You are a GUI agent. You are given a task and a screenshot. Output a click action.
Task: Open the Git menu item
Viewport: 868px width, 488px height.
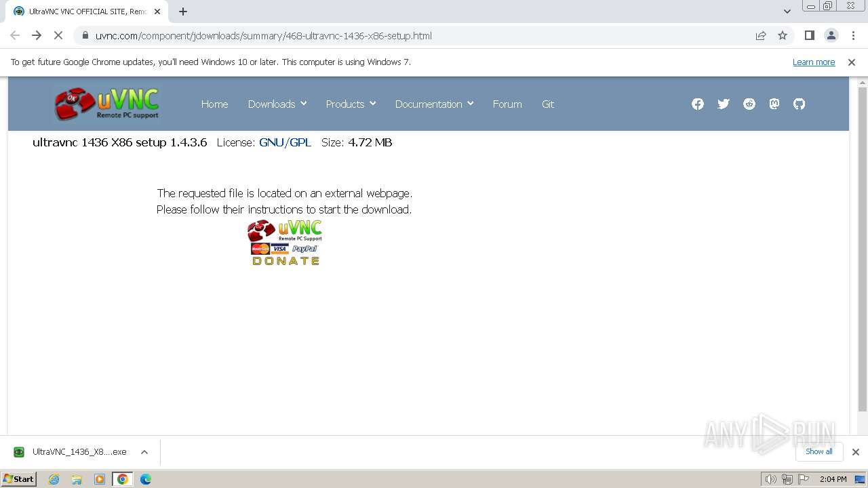[x=548, y=104]
